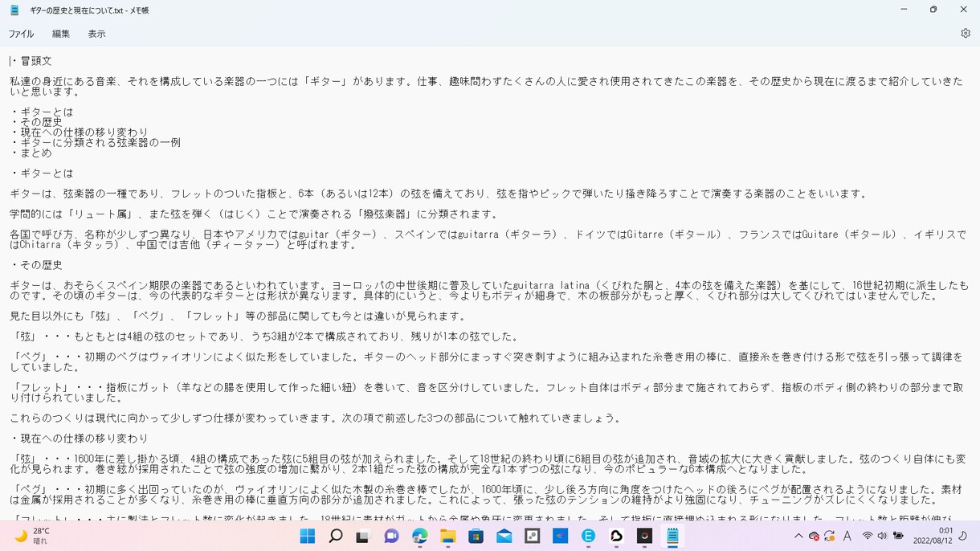Open weather widget showing 28°C
The width and height of the screenshot is (980, 551).
pos(32,536)
